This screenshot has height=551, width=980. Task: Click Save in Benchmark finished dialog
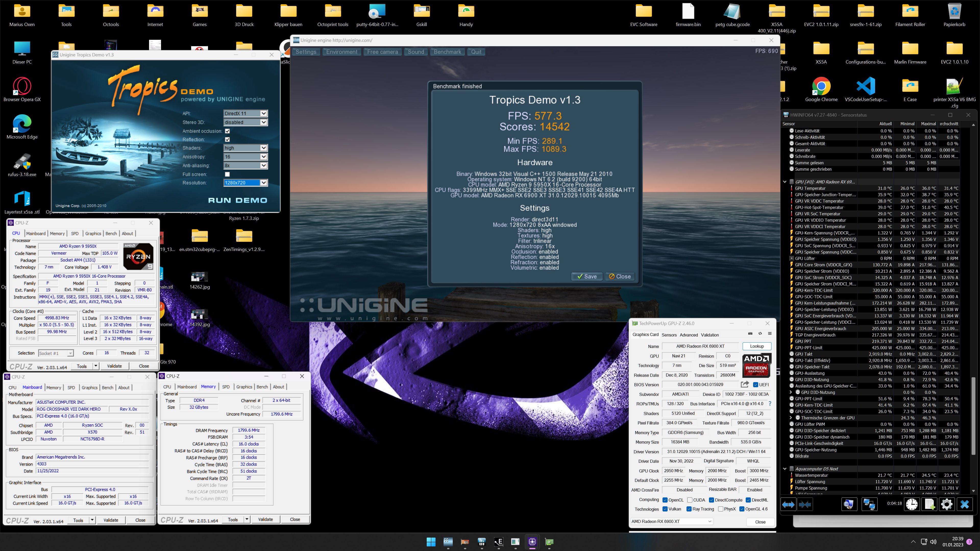click(x=587, y=277)
